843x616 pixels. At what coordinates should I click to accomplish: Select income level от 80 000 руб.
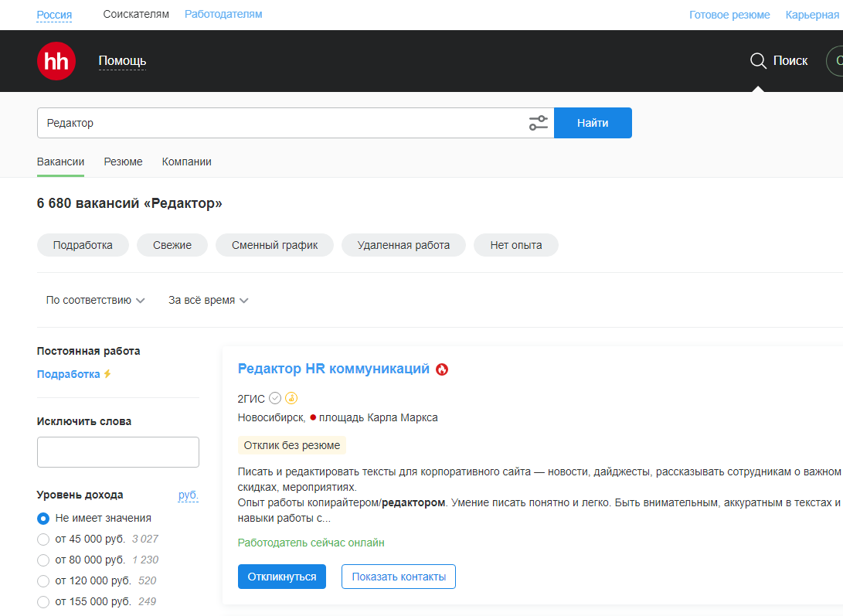[x=43, y=560]
